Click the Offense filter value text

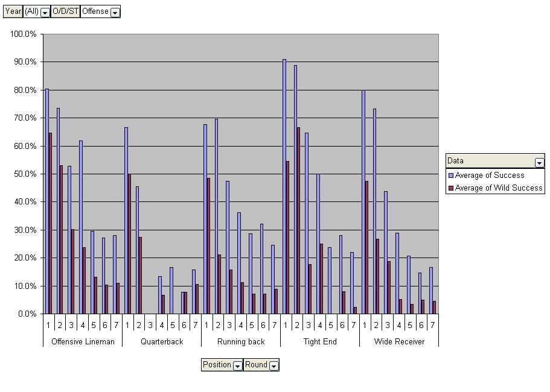click(95, 11)
